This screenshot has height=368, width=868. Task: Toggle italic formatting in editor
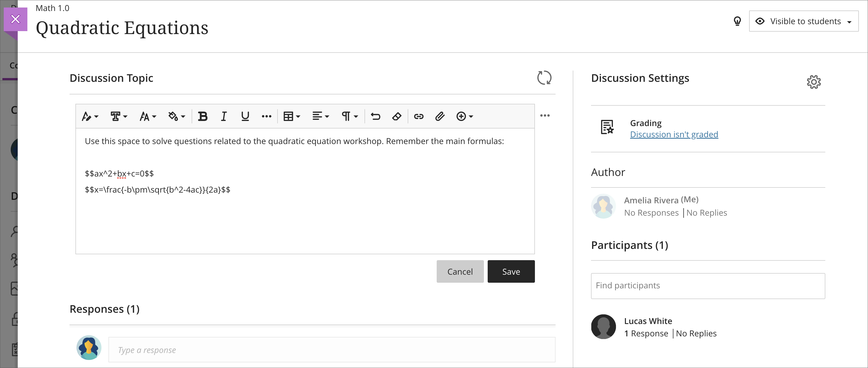click(223, 116)
